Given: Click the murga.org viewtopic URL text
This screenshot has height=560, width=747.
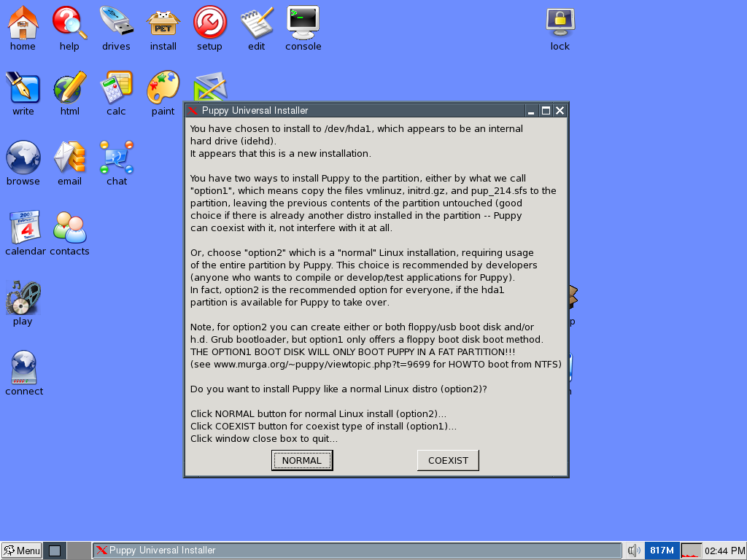Looking at the screenshot, I should (x=322, y=365).
